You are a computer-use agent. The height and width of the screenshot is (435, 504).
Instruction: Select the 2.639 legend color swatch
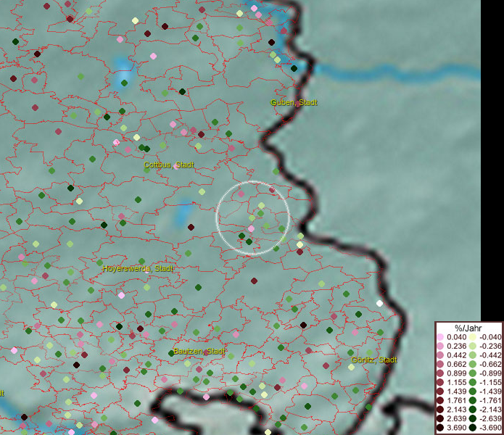click(440, 418)
